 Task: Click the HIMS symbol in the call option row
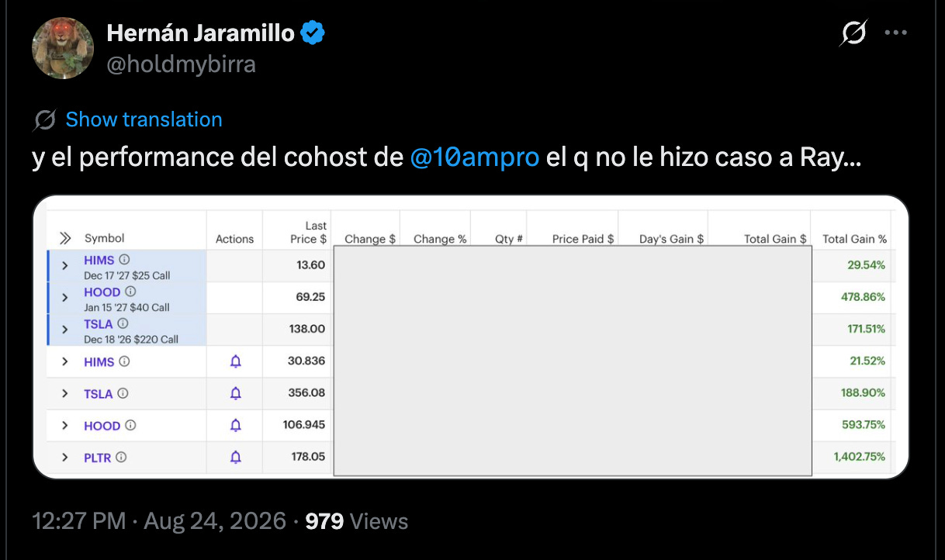pos(99,260)
